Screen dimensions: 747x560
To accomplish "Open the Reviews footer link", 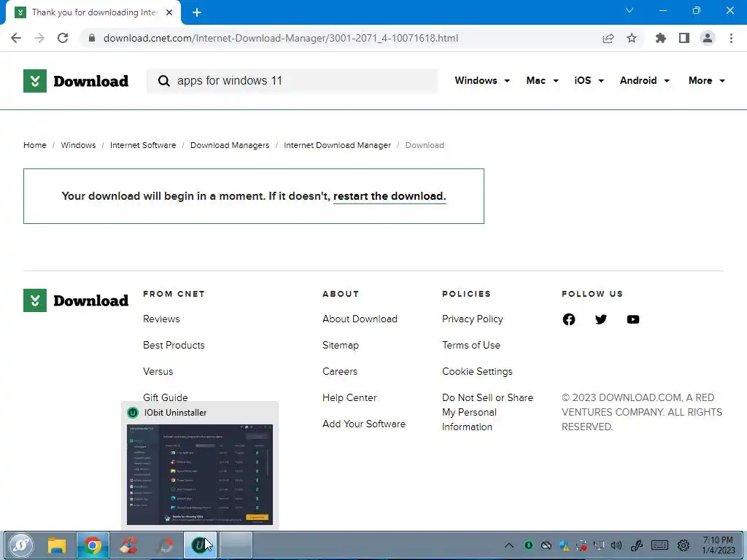I will pyautogui.click(x=161, y=319).
